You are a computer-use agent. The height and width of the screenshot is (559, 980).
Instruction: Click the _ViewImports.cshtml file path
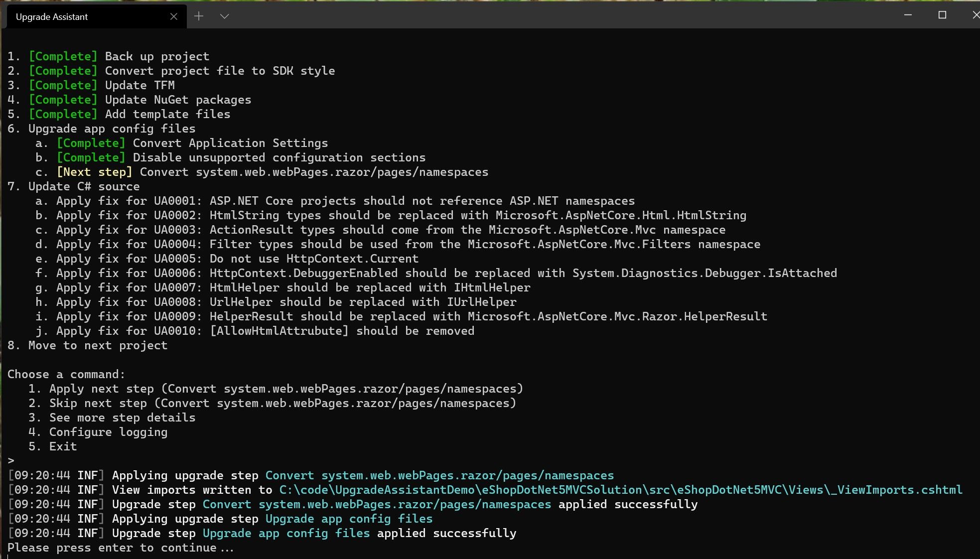tap(618, 490)
